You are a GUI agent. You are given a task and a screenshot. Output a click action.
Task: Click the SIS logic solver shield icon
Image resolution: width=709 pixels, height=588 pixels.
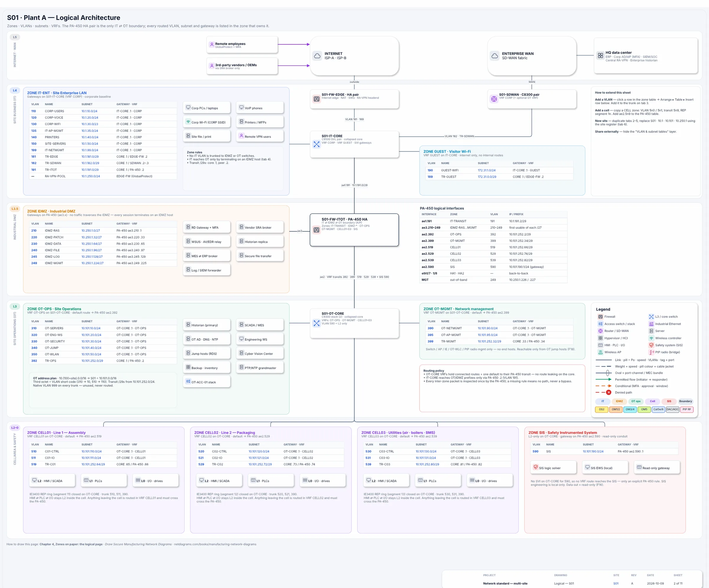coord(536,467)
